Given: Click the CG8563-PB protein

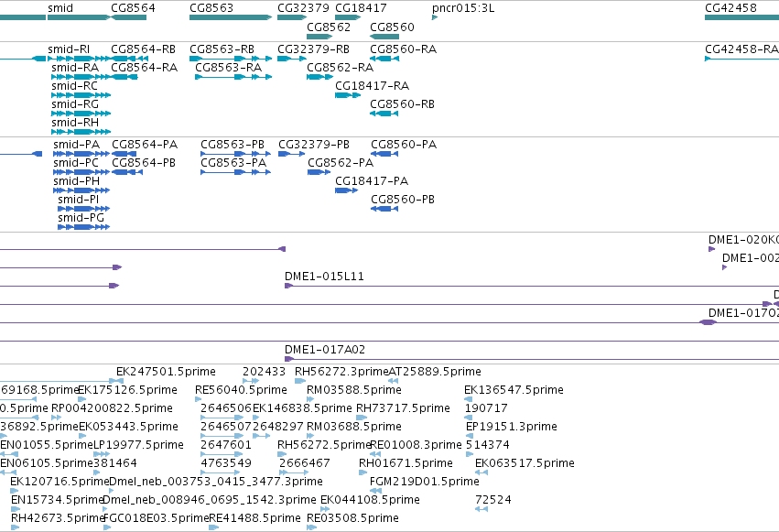Looking at the screenshot, I should pyautogui.click(x=232, y=145).
